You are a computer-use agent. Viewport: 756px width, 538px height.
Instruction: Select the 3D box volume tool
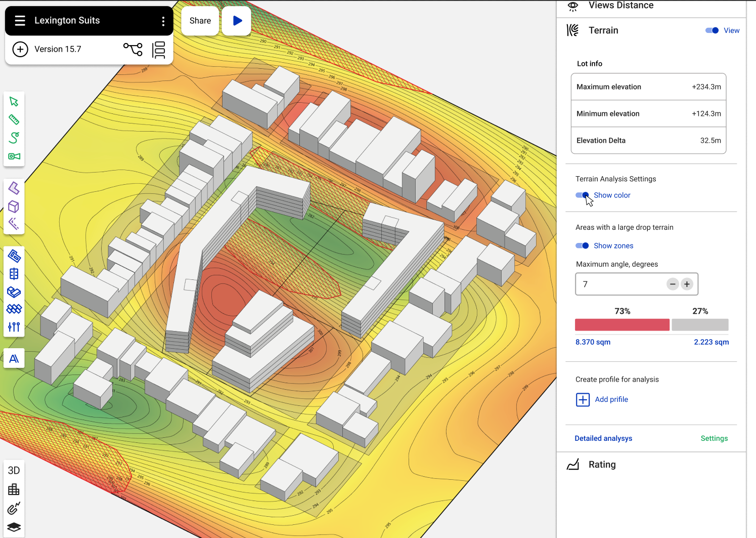point(14,206)
